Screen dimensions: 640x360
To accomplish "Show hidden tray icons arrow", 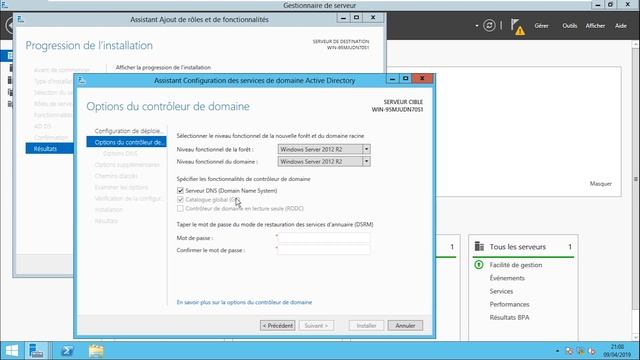I will [x=557, y=351].
